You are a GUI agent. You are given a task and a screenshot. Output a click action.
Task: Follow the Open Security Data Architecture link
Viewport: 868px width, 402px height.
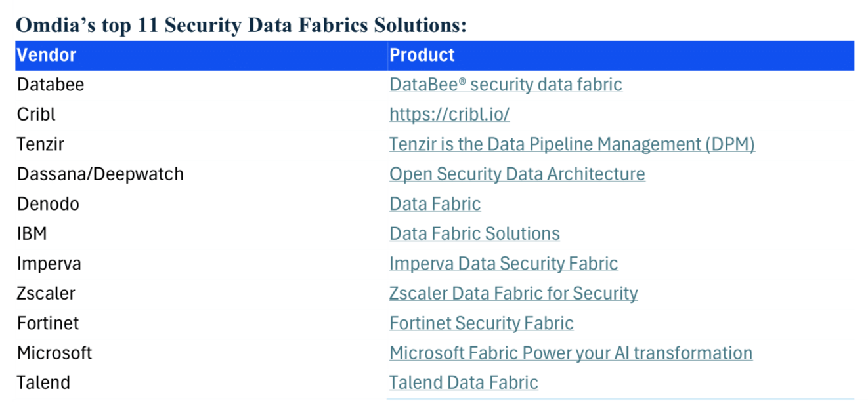coord(517,174)
